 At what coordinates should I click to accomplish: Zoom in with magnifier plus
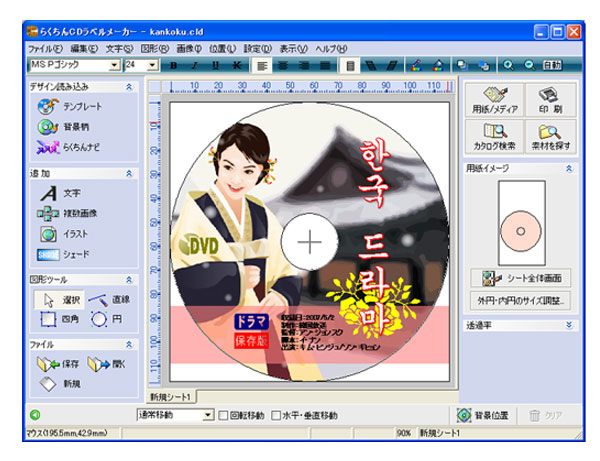[508, 65]
